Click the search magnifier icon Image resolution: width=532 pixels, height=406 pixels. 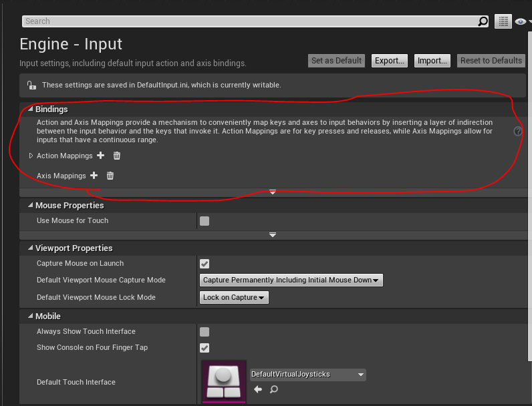pos(483,21)
